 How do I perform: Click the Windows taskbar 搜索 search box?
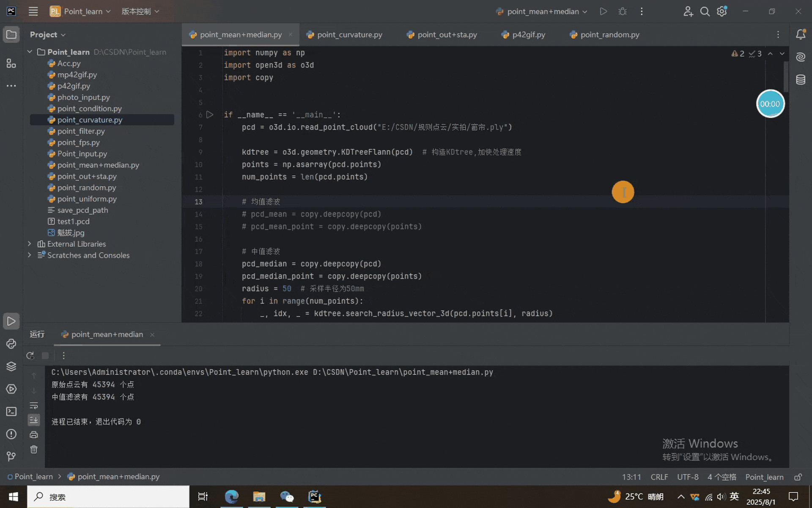coord(108,497)
